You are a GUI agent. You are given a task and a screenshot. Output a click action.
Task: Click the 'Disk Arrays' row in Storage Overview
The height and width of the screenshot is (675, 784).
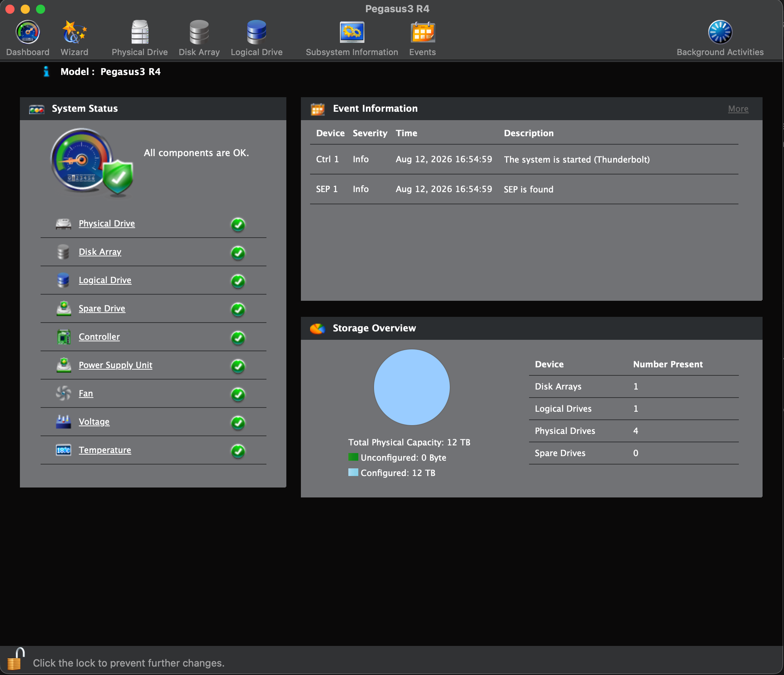pos(634,386)
